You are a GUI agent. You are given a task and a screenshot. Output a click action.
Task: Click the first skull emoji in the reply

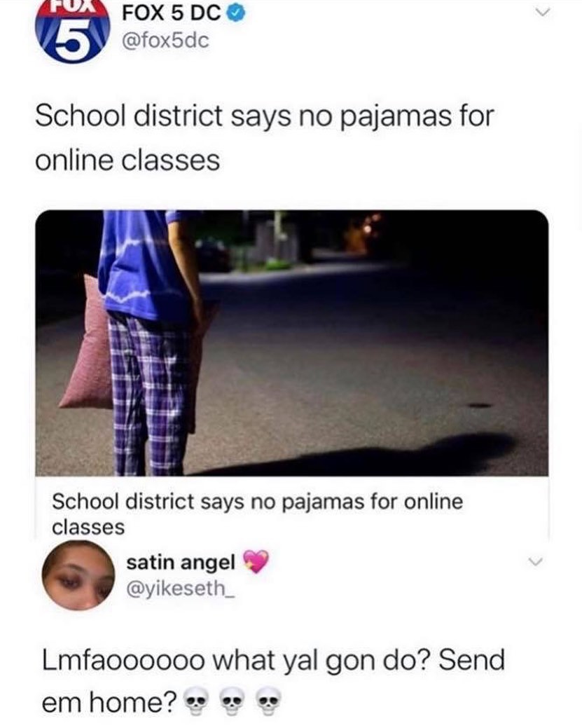tap(197, 701)
